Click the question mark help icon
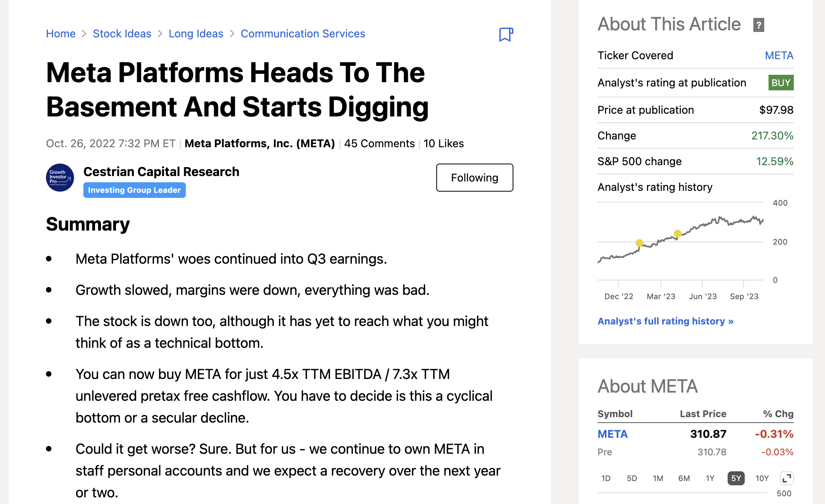The image size is (825, 504). (758, 25)
